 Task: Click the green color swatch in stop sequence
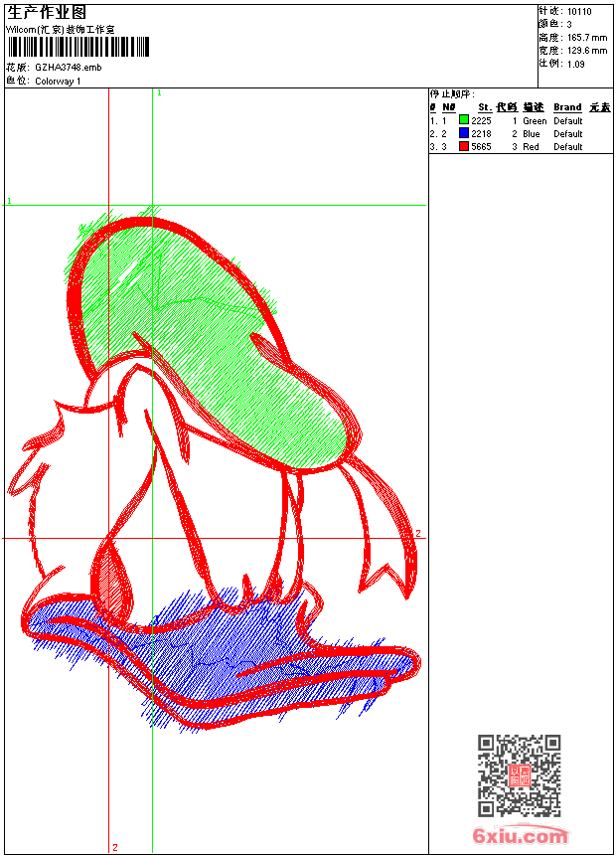464,119
